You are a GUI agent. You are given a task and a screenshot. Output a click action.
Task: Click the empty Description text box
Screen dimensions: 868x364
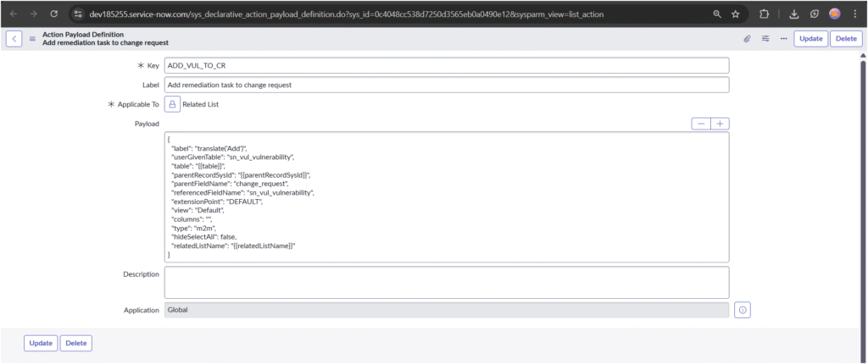pos(446,282)
